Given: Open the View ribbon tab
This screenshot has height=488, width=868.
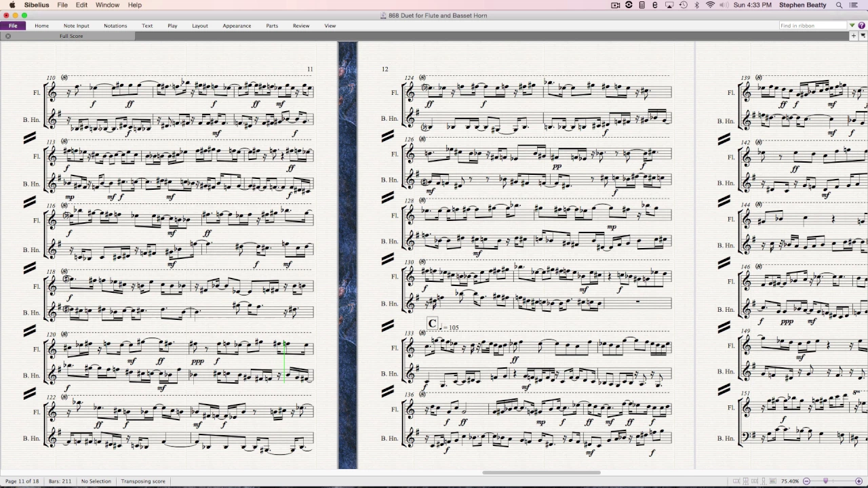Looking at the screenshot, I should 330,26.
